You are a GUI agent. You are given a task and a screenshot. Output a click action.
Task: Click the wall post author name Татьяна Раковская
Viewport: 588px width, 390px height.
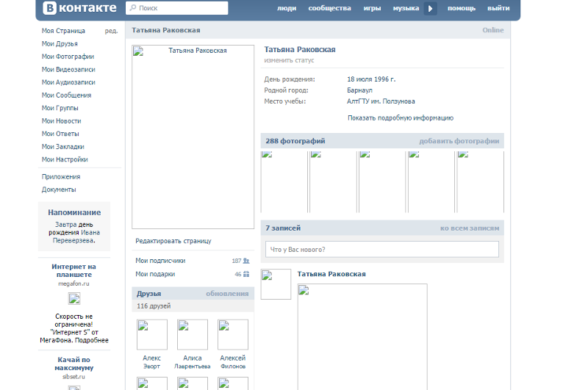(331, 274)
